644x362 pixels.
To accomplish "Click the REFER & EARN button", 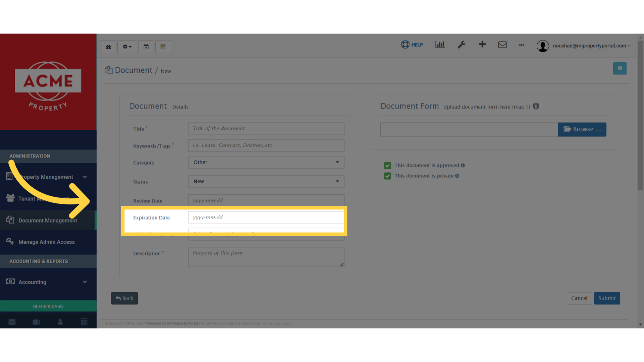I will click(x=48, y=306).
